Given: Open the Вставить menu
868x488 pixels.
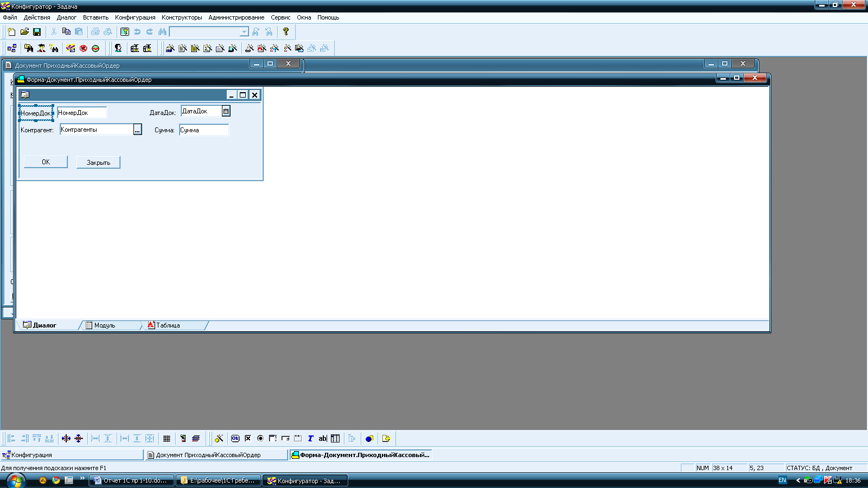Looking at the screenshot, I should tap(95, 17).
